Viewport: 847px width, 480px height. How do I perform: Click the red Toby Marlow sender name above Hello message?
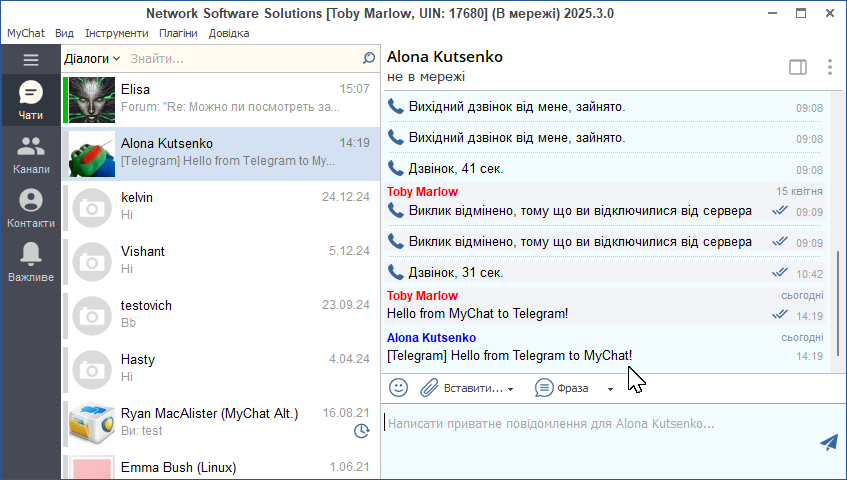(422, 296)
